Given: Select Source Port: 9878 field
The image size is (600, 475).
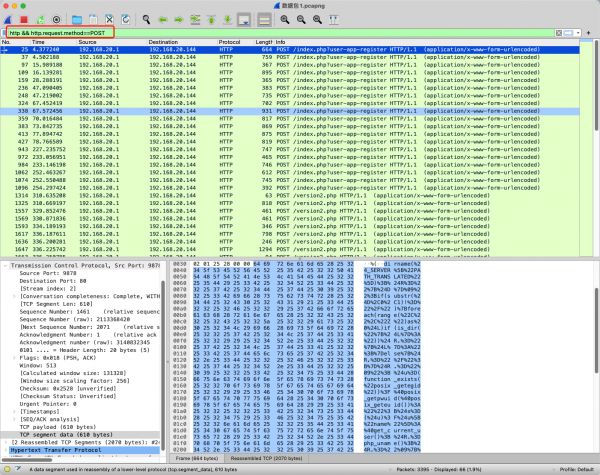Looking at the screenshot, I should [48, 273].
